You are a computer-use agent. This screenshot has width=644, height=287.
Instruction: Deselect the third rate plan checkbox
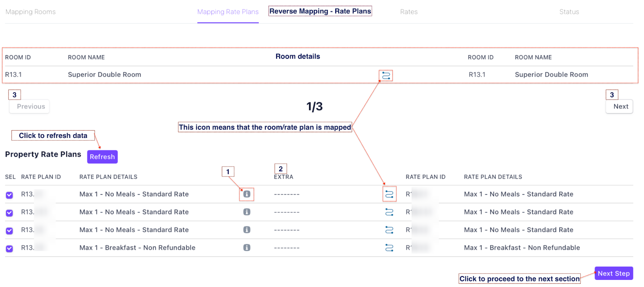click(9, 231)
